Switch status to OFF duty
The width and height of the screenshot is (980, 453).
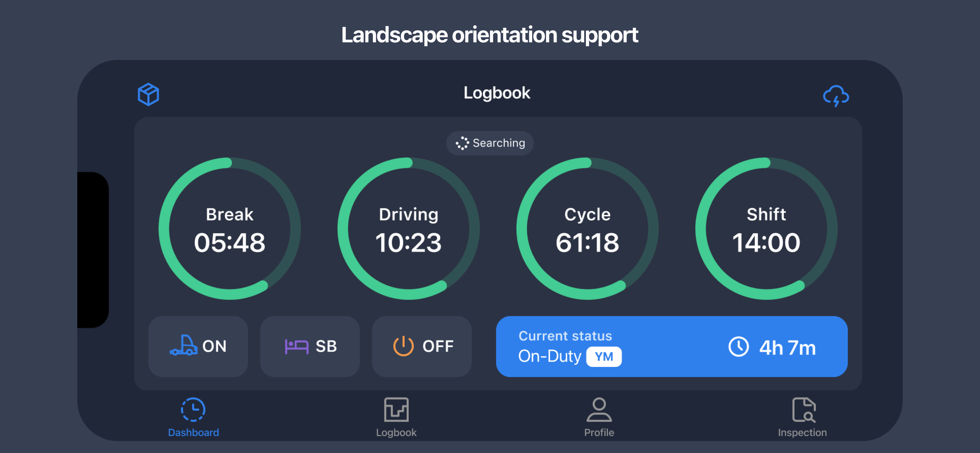422,346
